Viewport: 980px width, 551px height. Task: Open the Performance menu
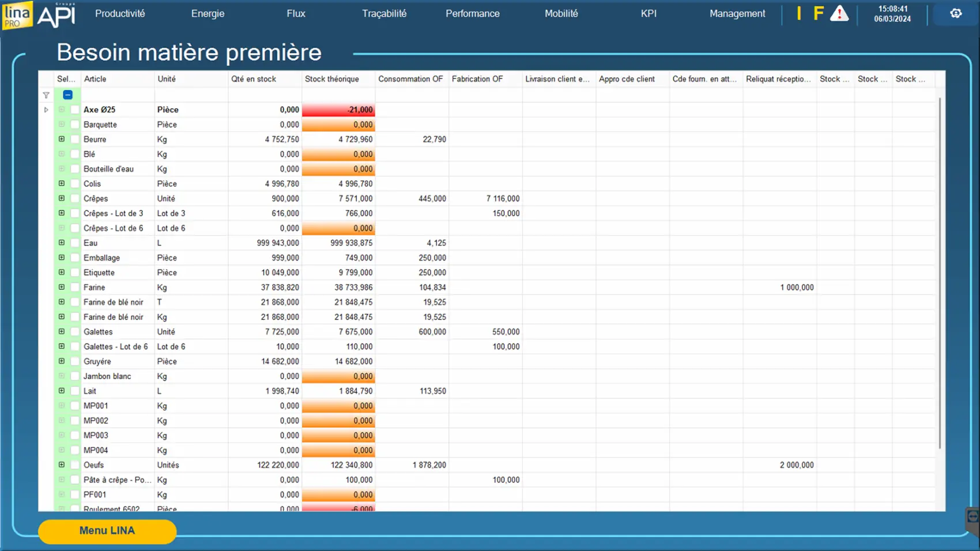[x=472, y=13]
